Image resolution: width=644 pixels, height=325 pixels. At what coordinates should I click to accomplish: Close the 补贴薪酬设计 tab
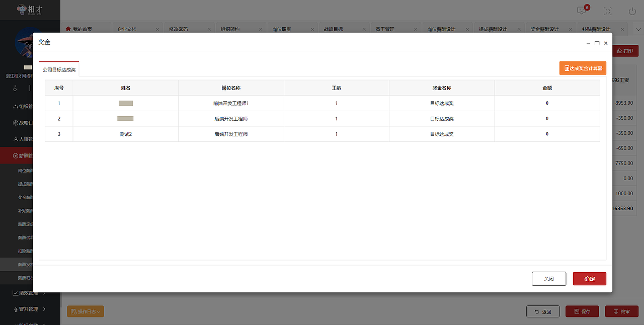(x=622, y=29)
